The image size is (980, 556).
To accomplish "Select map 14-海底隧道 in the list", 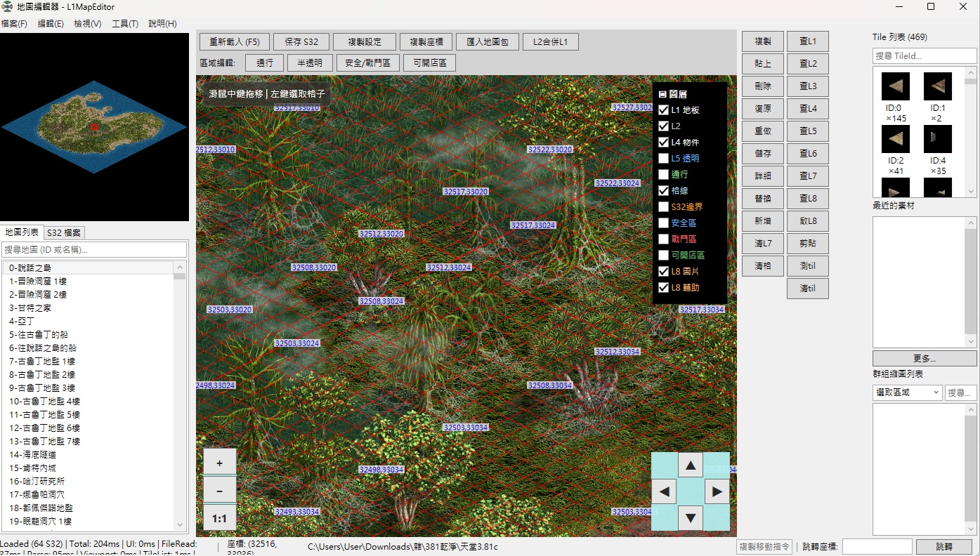I will tap(88, 454).
